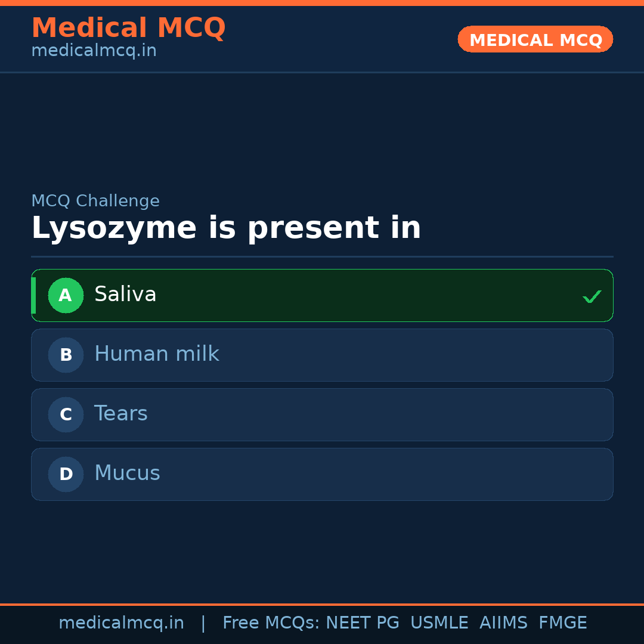
Task: Open medicalmcq.in link below header title
Action: tap(94, 51)
